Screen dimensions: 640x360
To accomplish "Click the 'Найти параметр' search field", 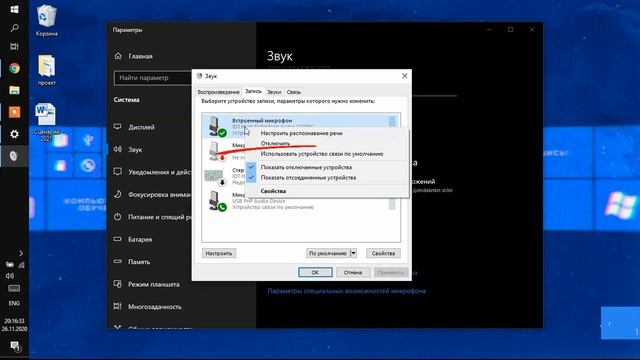I will [x=153, y=78].
